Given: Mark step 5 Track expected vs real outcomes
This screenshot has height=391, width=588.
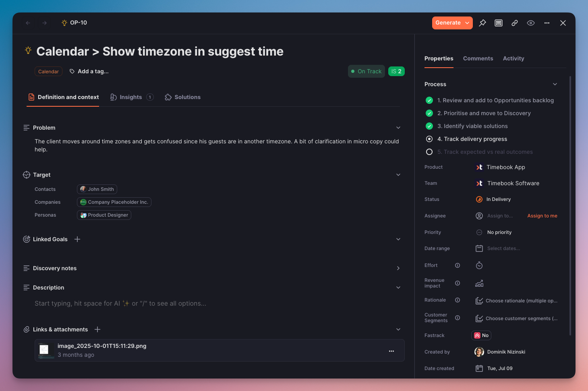Looking at the screenshot, I should click(x=429, y=152).
